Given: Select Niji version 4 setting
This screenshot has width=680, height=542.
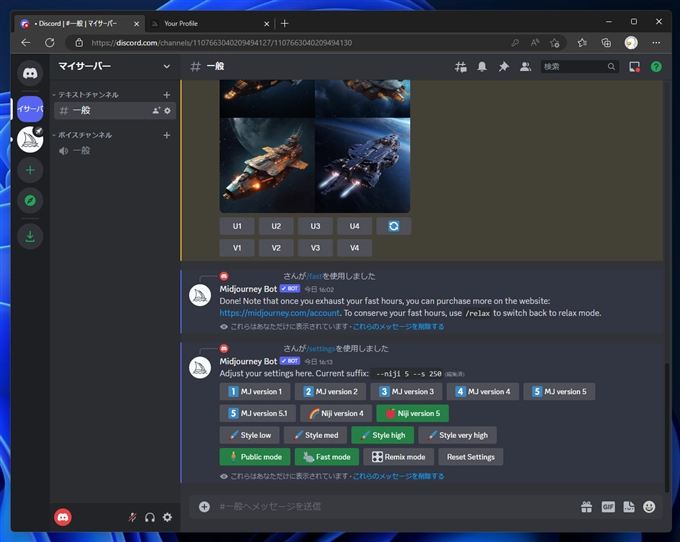Looking at the screenshot, I should [x=336, y=413].
